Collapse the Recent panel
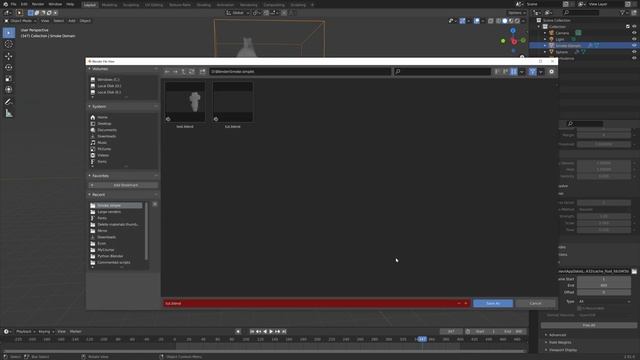The height and width of the screenshot is (360, 640). pos(89,194)
